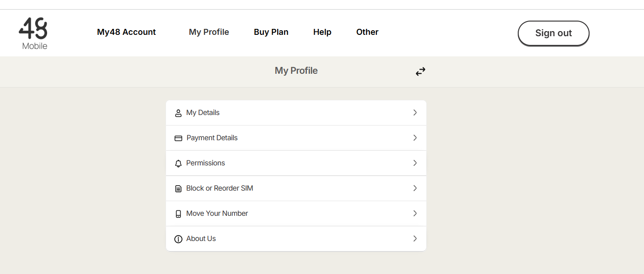Click the person icon next to My Details

(178, 113)
